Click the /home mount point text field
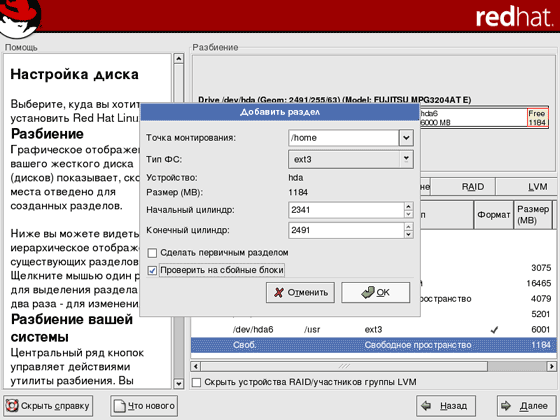Viewport: 560px width, 420px height. pyautogui.click(x=344, y=138)
